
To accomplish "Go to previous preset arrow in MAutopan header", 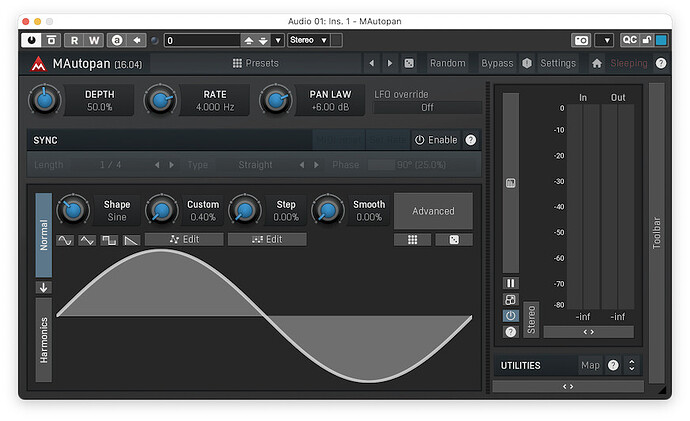I will click(x=372, y=63).
